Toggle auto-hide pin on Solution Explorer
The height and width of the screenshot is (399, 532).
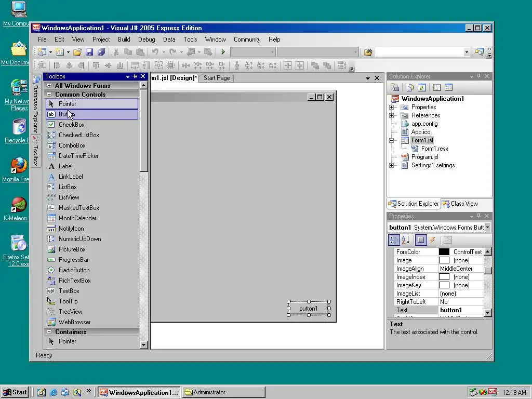[478, 76]
